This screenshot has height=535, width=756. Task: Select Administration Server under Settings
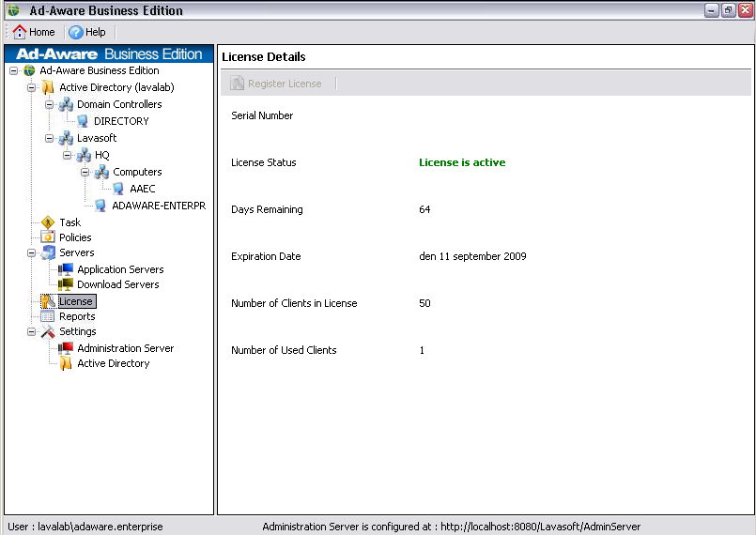(125, 348)
